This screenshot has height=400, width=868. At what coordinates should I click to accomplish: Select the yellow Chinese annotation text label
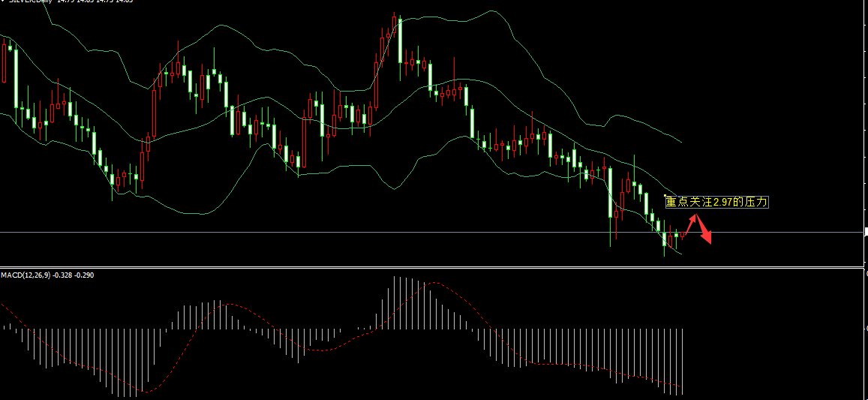(x=716, y=202)
